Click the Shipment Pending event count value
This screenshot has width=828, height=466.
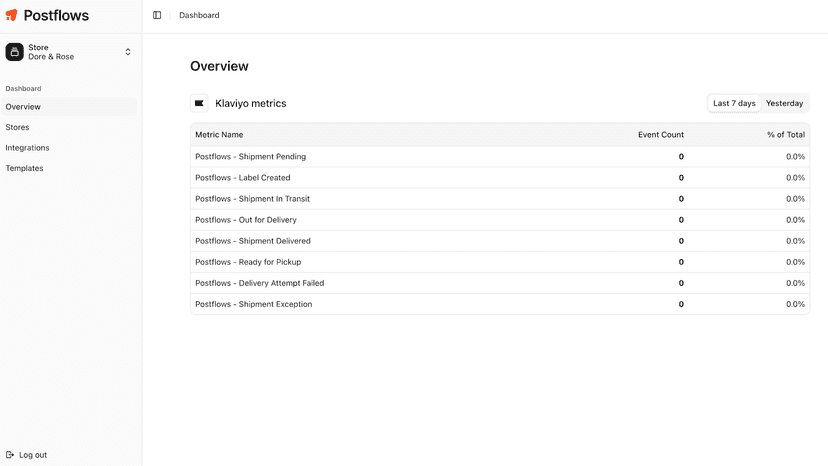[681, 157]
